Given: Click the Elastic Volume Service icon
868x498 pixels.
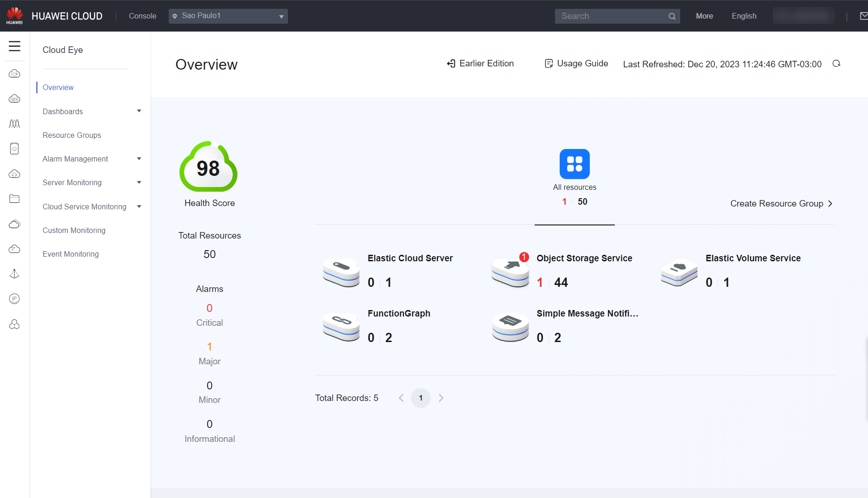Looking at the screenshot, I should [679, 272].
